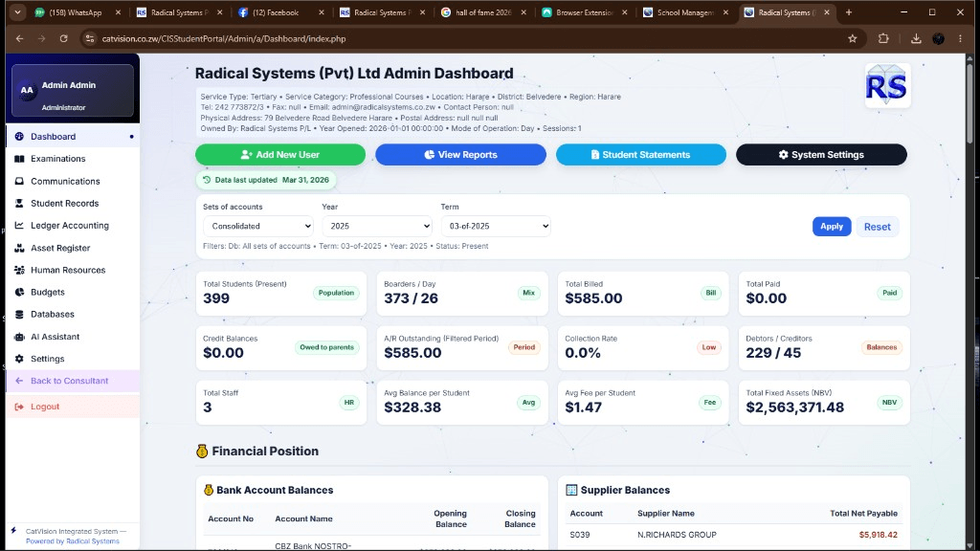Click the Settings gear icon in sidebar
The height and width of the screenshot is (551, 980).
click(19, 359)
